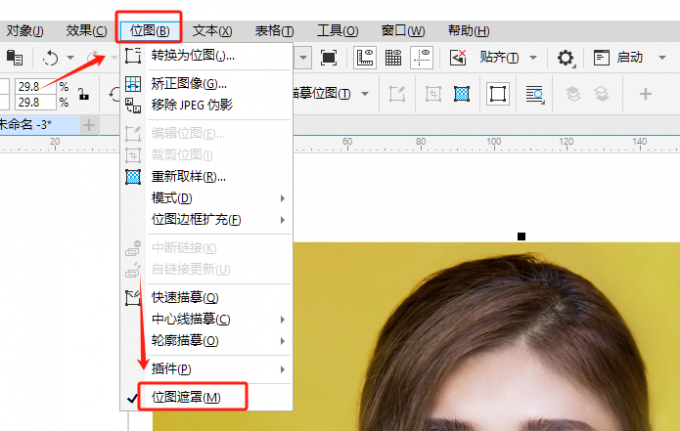Click the 矫正图像 grid icon
The height and width of the screenshot is (431, 680).
point(133,83)
